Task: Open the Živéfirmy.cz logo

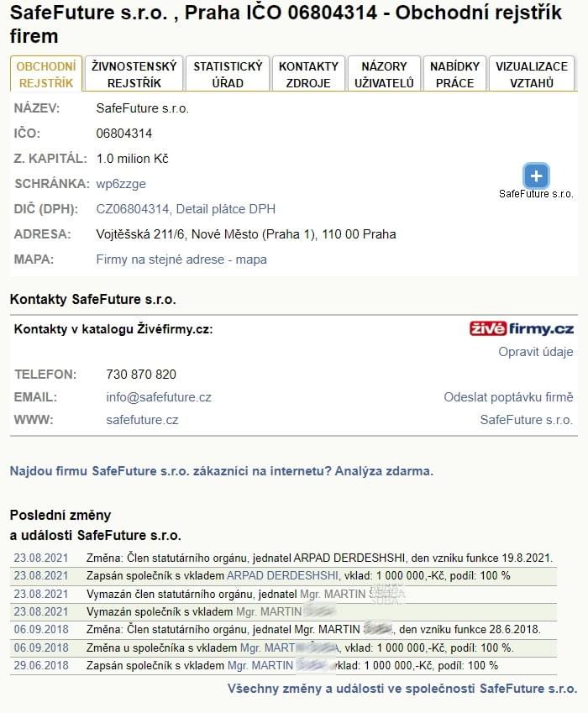Action: pos(521,328)
